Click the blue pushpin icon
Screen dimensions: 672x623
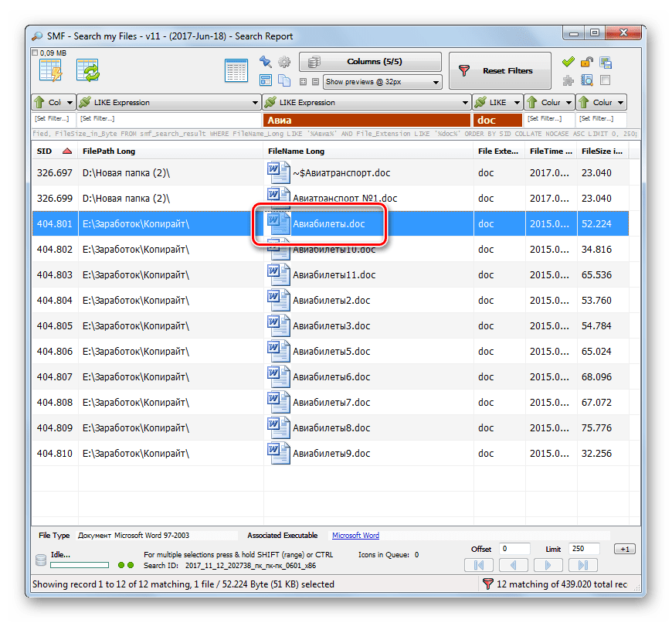click(266, 62)
